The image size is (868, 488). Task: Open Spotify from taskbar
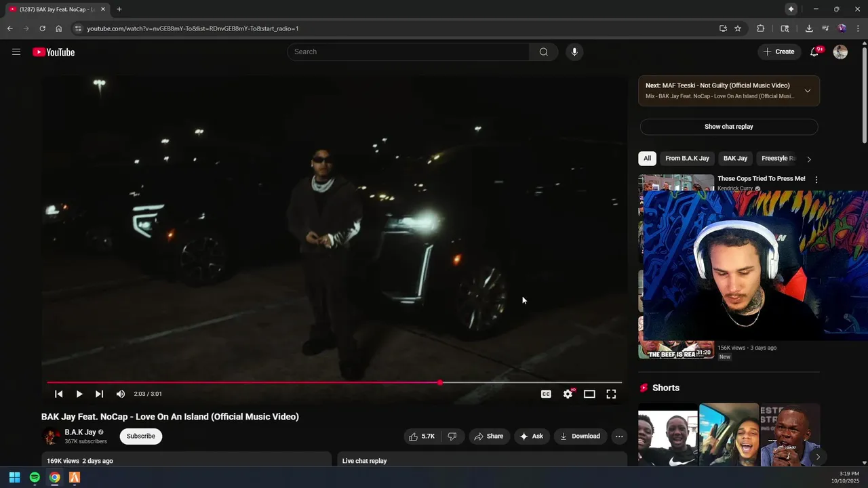(35, 477)
